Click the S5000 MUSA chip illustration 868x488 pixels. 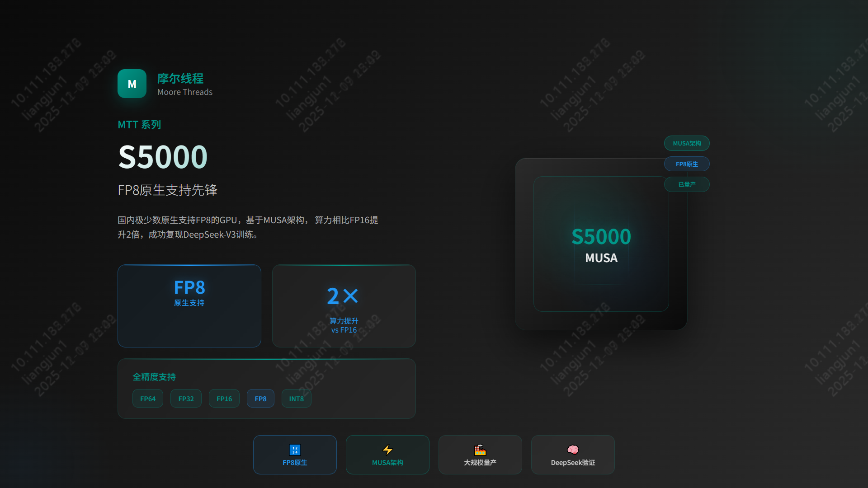pos(601,244)
